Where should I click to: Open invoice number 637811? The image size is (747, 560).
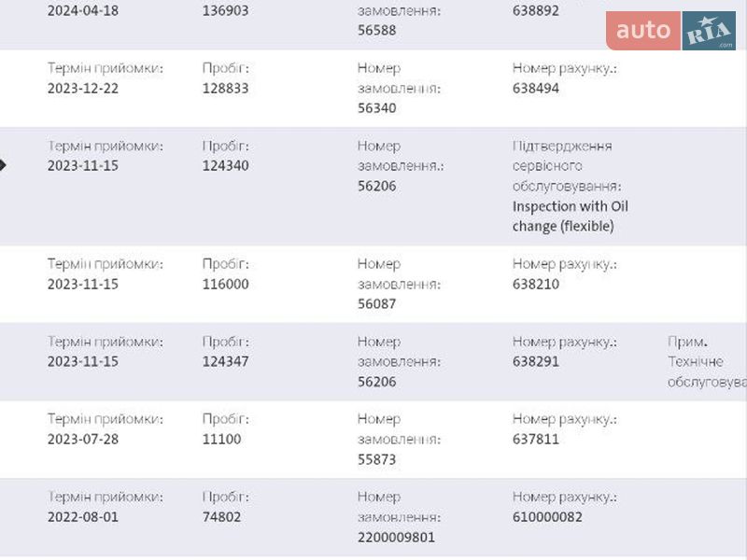536,439
